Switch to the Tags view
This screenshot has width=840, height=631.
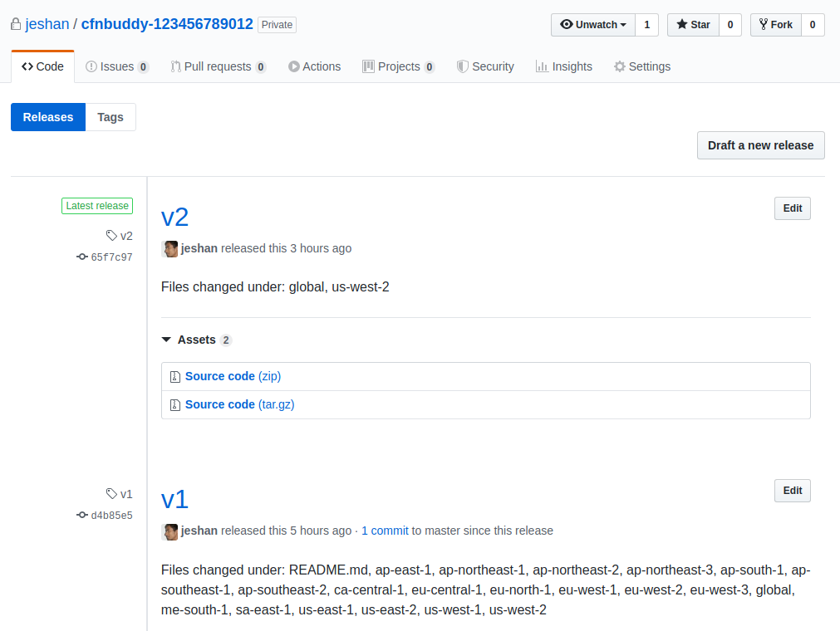tap(111, 117)
